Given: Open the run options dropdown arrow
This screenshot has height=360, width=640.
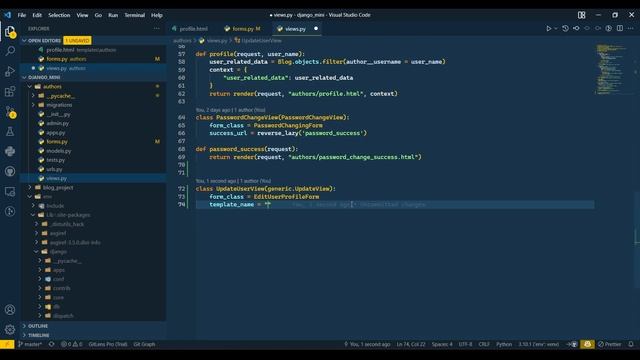Looking at the screenshot, I should pyautogui.click(x=556, y=29).
